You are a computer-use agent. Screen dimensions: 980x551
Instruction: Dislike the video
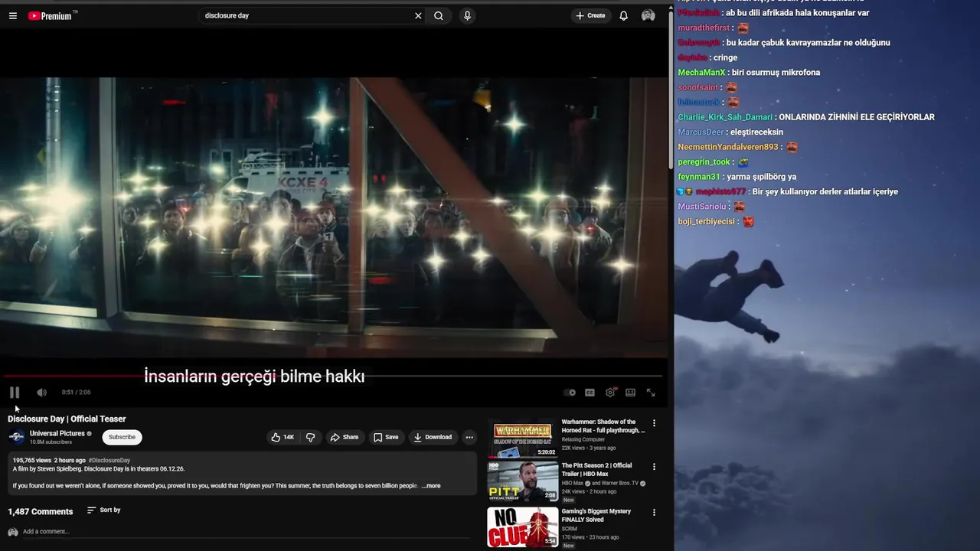(310, 437)
